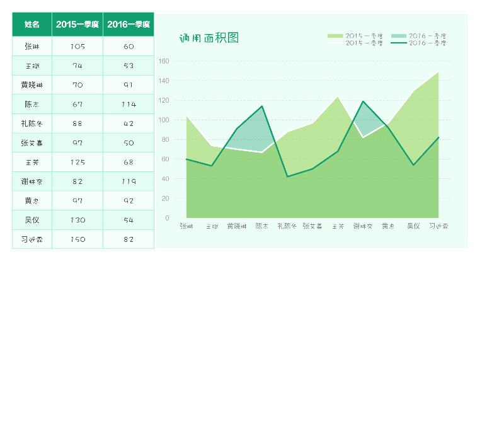
Task: Select the table cell with value 88
Action: click(x=77, y=123)
